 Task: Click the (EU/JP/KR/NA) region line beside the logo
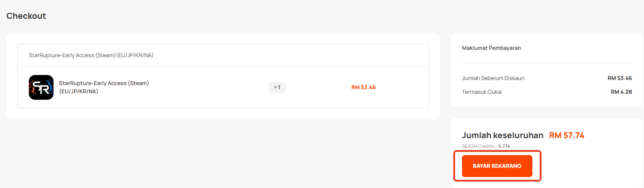pos(79,91)
